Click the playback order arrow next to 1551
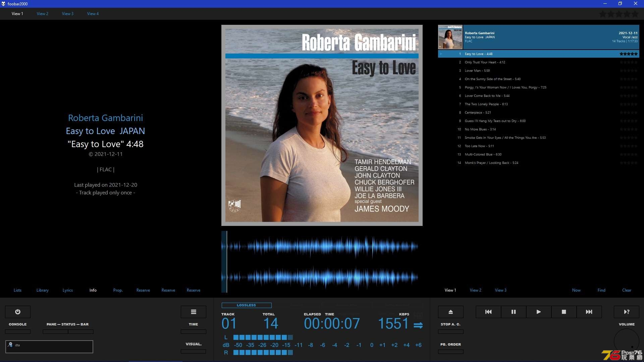 tap(418, 325)
